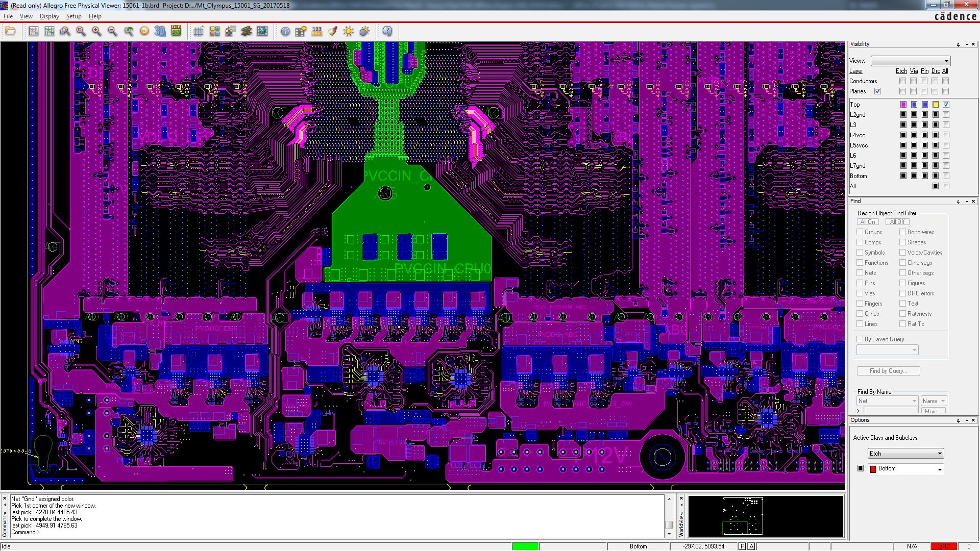Screen dimensions: 980x551
Task: Click the magenta Top etch color swatch
Action: point(903,105)
